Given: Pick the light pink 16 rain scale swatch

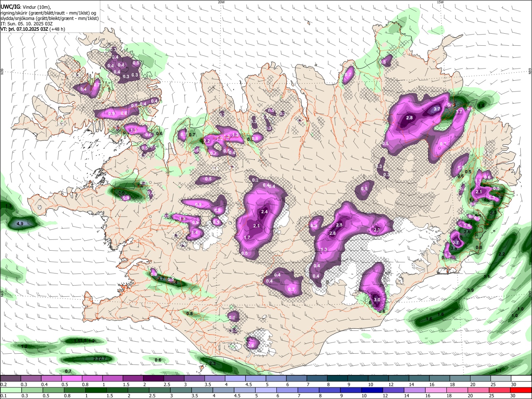Looking at the screenshot, I should [436, 390].
